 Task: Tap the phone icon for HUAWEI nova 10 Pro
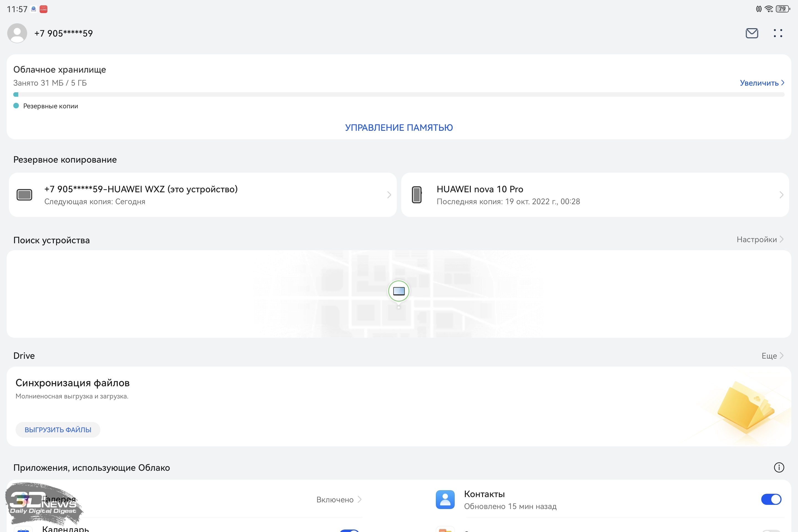coord(417,195)
